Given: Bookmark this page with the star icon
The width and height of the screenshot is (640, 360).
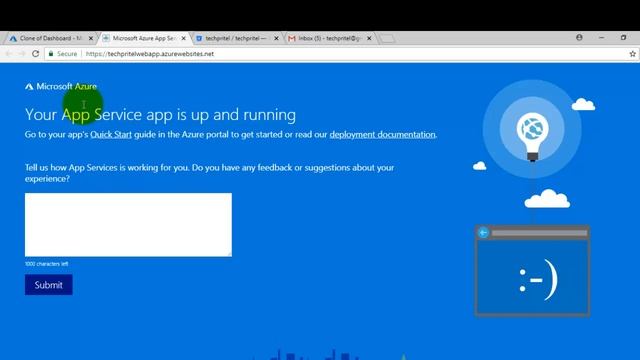Looking at the screenshot, I should tap(632, 53).
